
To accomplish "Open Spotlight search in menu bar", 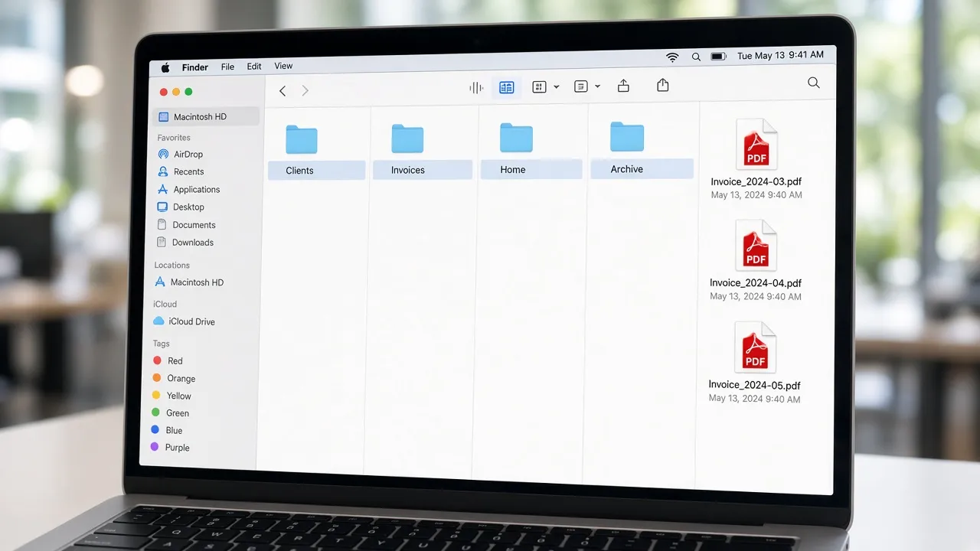I will [696, 57].
